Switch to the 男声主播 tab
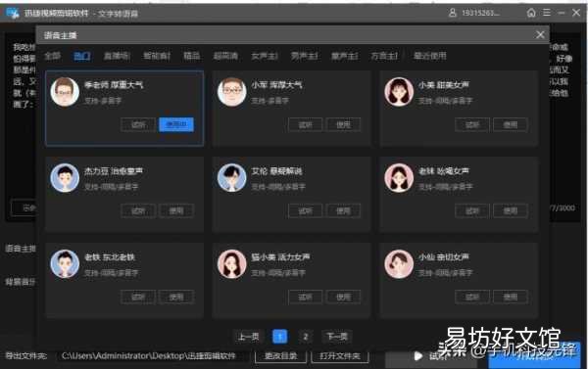The image size is (588, 369). coord(305,56)
